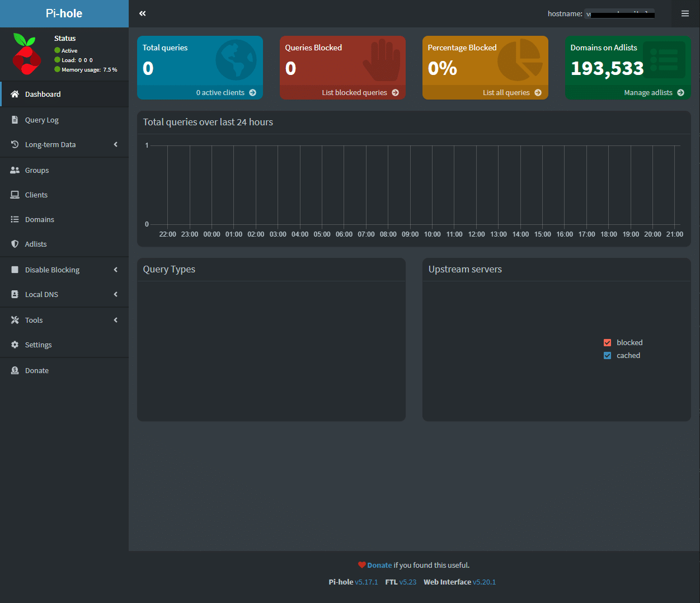Click the Web Interface version v5.20.1 link

485,582
